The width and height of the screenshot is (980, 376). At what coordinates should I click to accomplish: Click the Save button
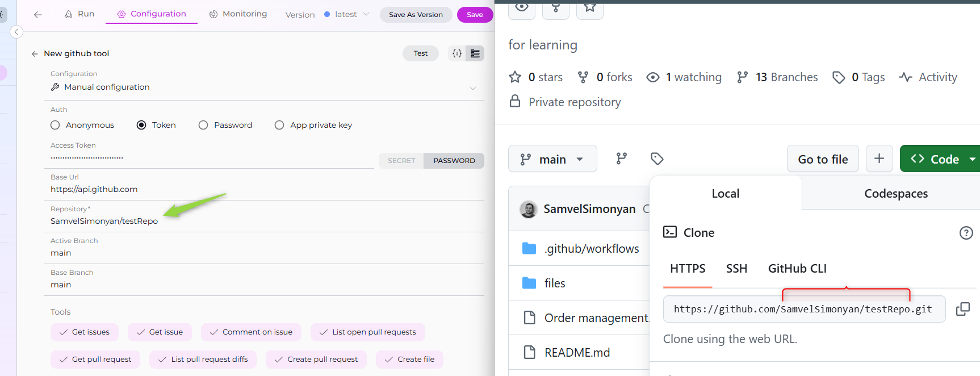pyautogui.click(x=475, y=15)
